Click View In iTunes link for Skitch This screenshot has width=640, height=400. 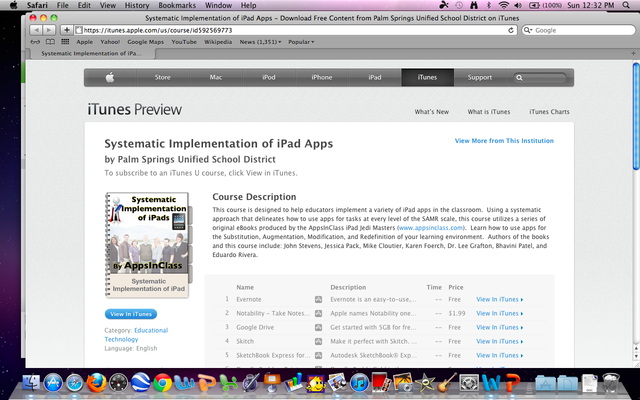tap(500, 341)
